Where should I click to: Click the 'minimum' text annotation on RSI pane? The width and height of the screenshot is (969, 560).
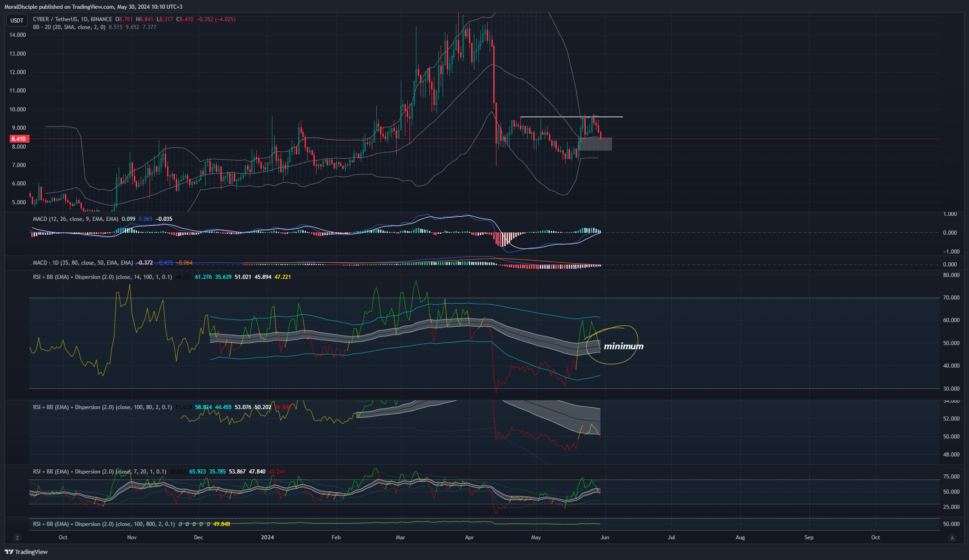623,346
